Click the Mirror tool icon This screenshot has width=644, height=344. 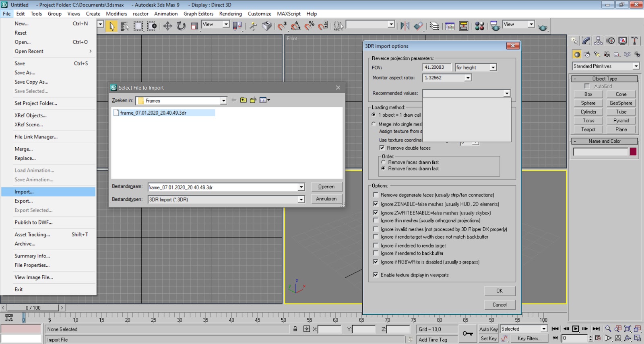tap(405, 26)
